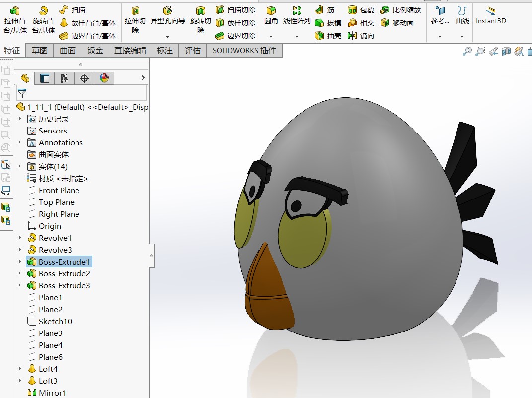Image resolution: width=532 pixels, height=398 pixels.
Task: Open the 参考 reference geometry tool
Action: (440, 16)
